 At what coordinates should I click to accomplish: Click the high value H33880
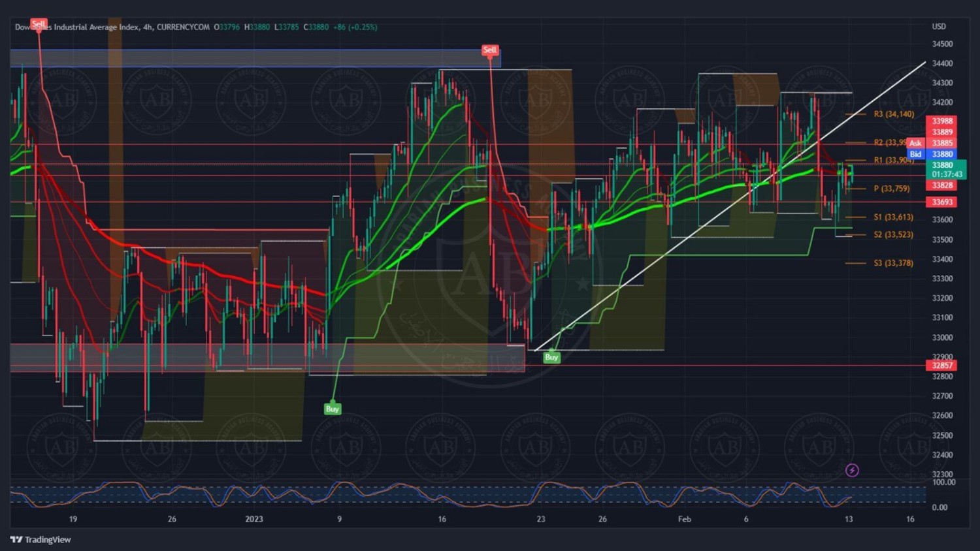[257, 27]
